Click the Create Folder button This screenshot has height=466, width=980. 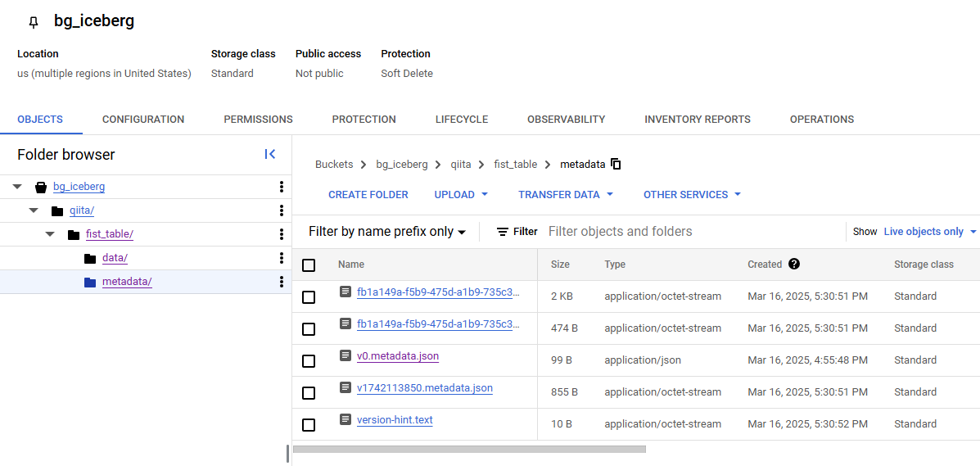coord(368,195)
